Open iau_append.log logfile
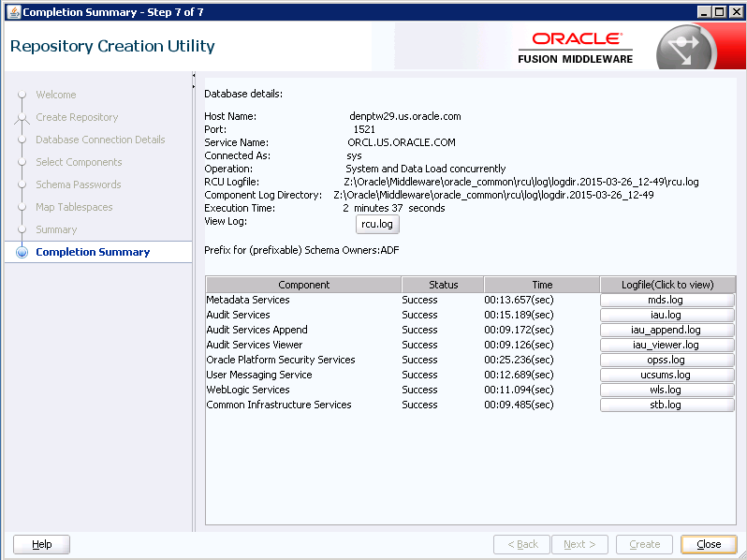 click(666, 330)
